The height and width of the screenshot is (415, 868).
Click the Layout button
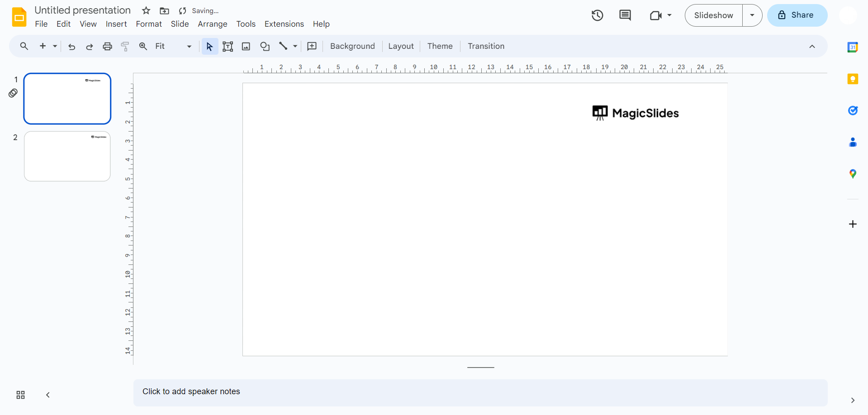[x=401, y=46]
